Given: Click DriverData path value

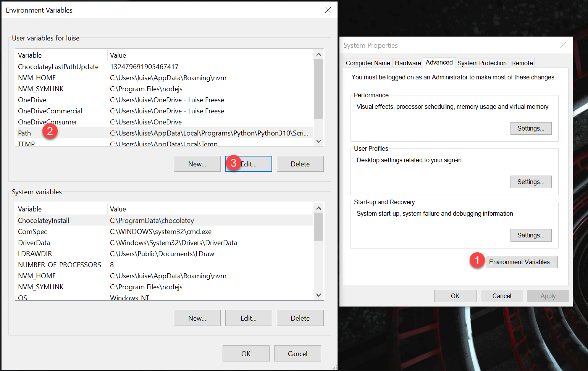Looking at the screenshot, I should coord(173,242).
